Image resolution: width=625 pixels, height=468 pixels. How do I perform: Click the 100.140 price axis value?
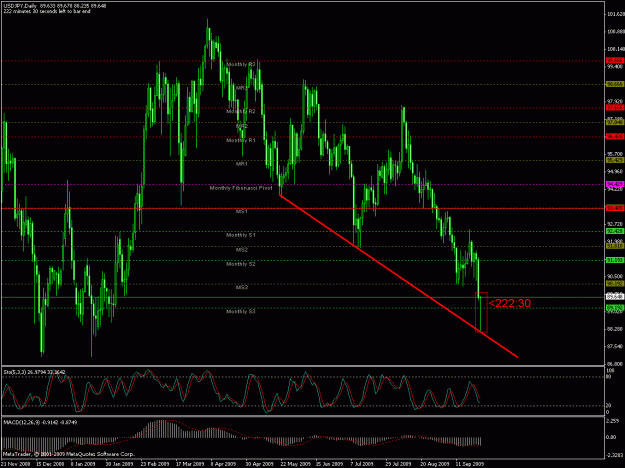click(616, 49)
